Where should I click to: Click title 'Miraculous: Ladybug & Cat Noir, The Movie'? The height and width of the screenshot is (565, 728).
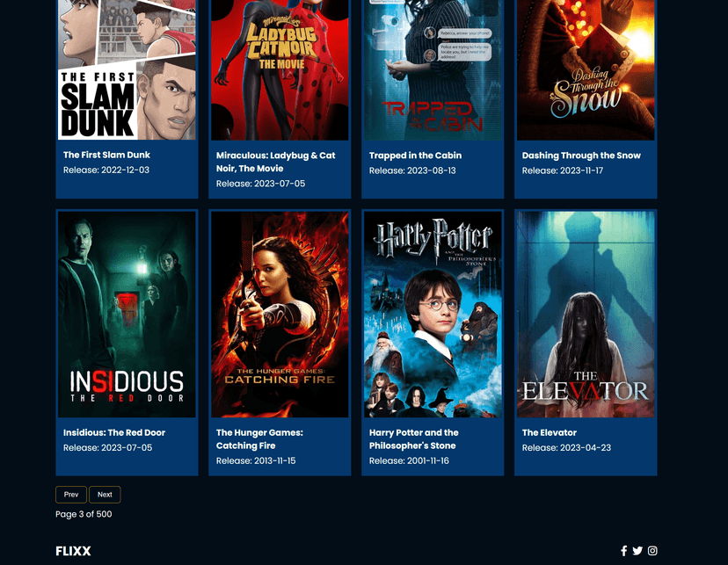(x=276, y=162)
